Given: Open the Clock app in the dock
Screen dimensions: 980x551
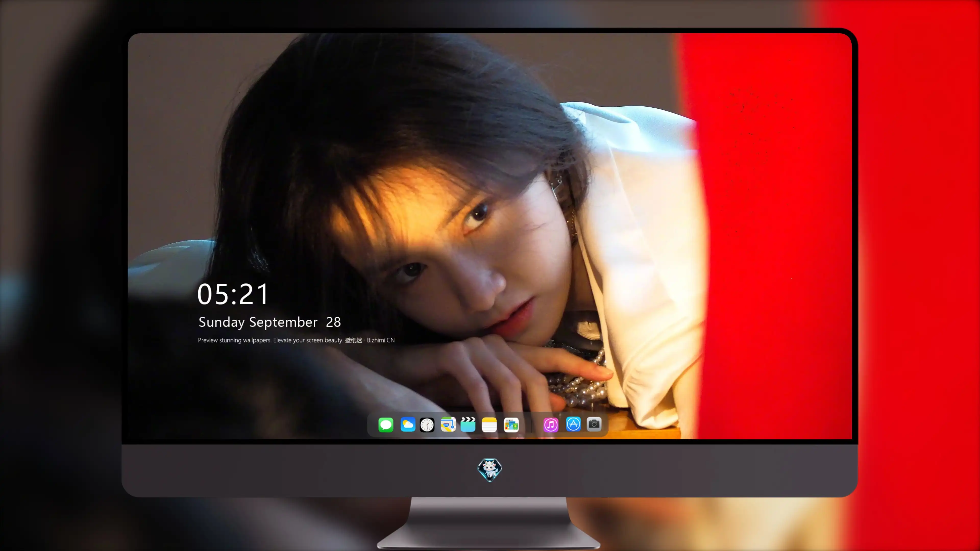Looking at the screenshot, I should coord(427,425).
